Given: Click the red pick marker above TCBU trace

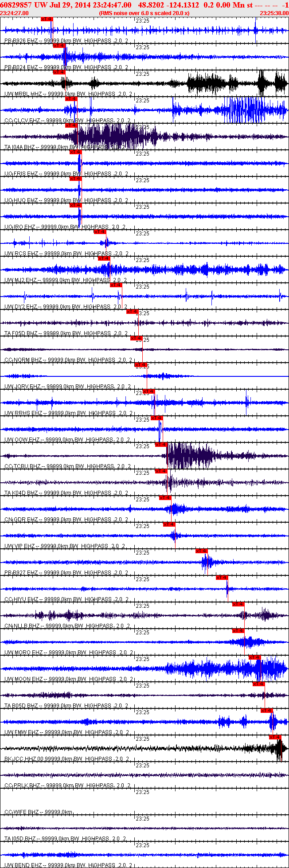Looking at the screenshot, I should click(161, 445).
